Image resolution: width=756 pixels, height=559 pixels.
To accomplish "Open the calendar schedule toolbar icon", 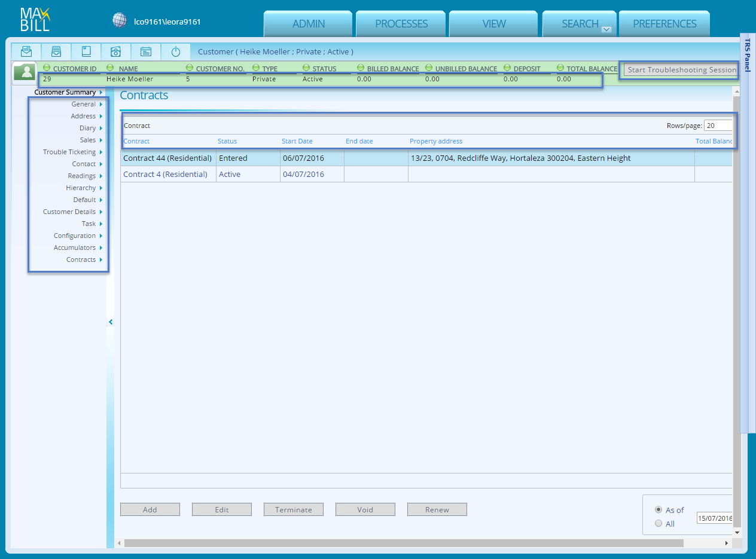I will [146, 51].
